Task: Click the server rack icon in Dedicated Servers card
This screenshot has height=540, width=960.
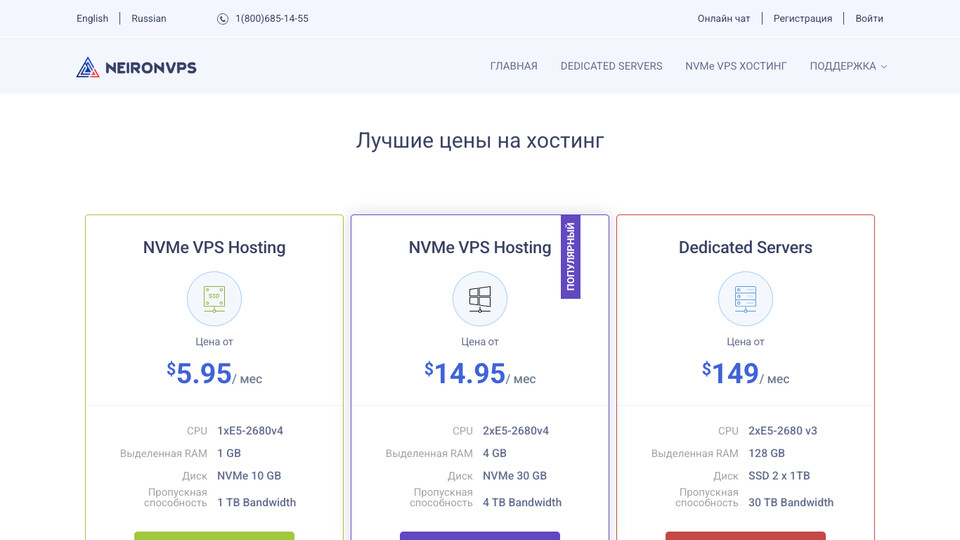Action: [x=745, y=298]
